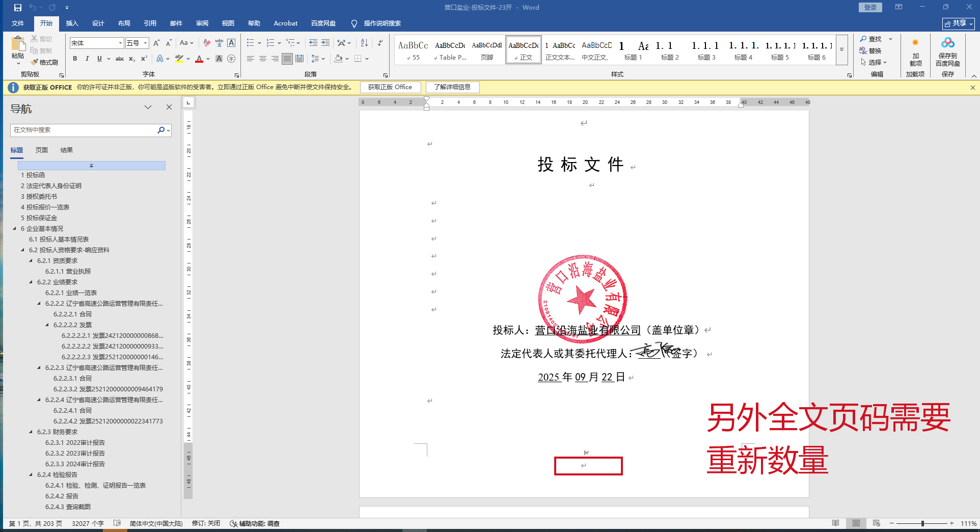
Task: Open the Add-ins button
Action: tap(915, 51)
